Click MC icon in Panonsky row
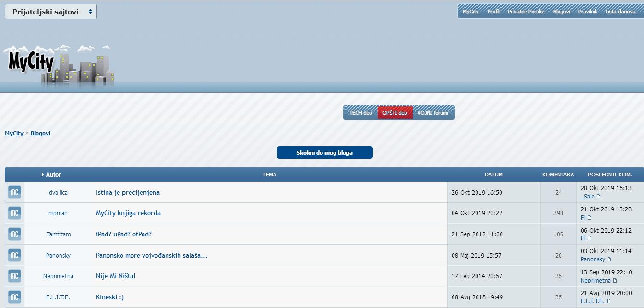The height and width of the screenshot is (308, 644). coord(14,255)
